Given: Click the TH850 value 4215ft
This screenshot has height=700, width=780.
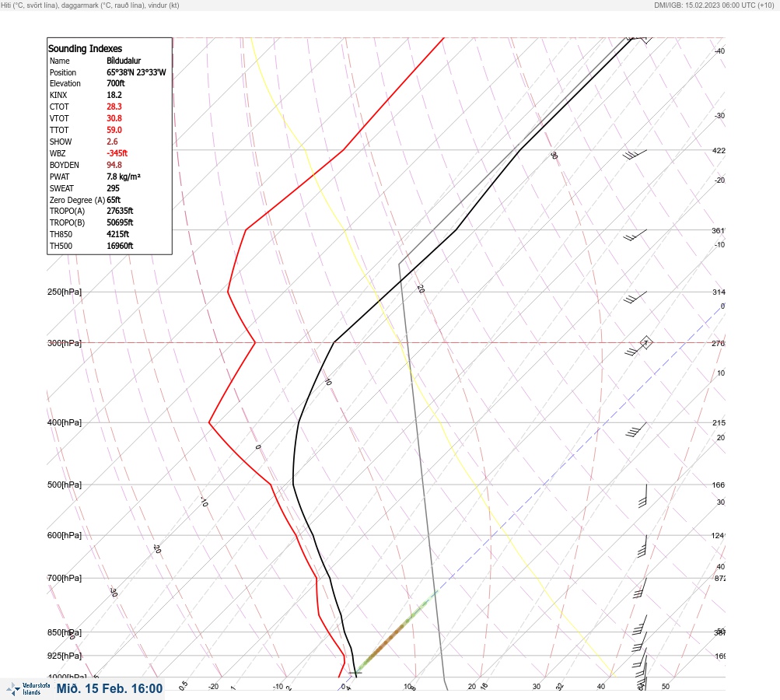Looking at the screenshot, I should [x=118, y=234].
